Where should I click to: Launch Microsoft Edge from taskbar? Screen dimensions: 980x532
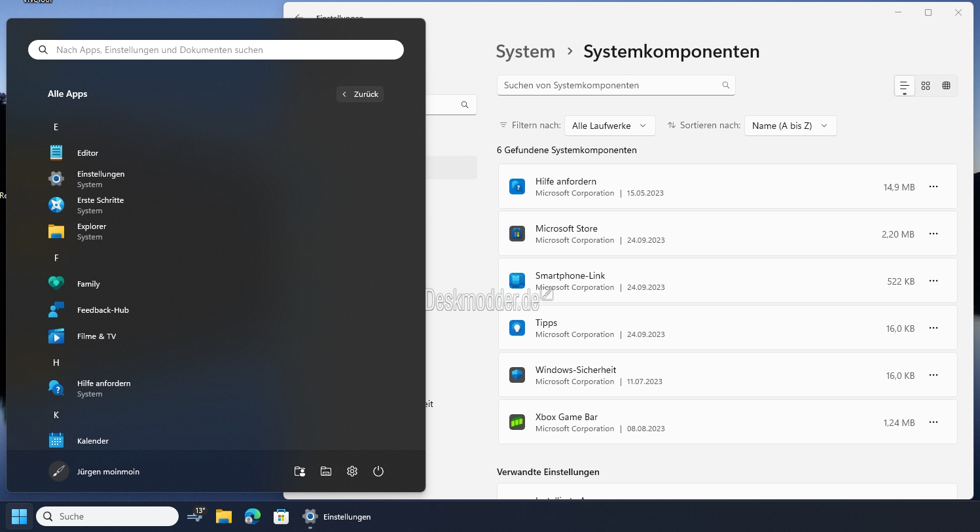pos(253,516)
